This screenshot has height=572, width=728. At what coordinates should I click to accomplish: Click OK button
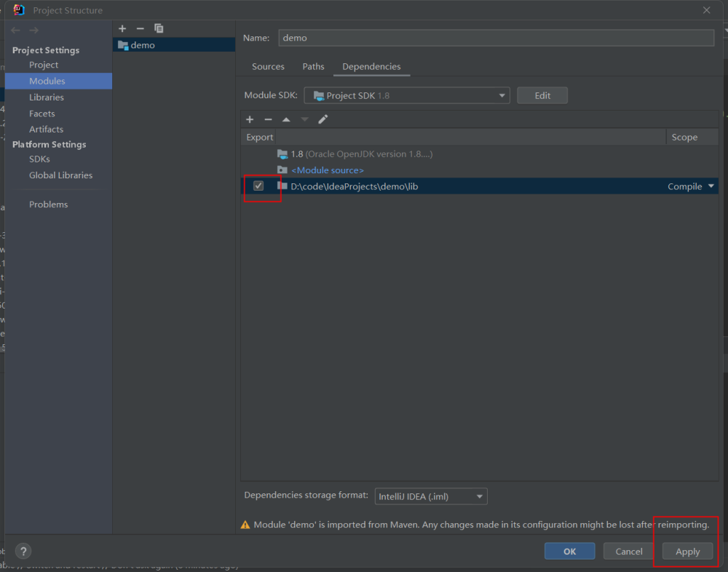[570, 551]
